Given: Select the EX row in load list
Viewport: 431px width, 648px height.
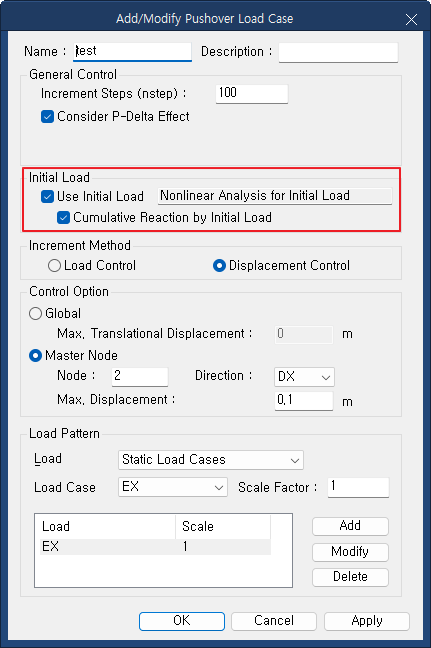Looking at the screenshot, I should click(x=155, y=547).
